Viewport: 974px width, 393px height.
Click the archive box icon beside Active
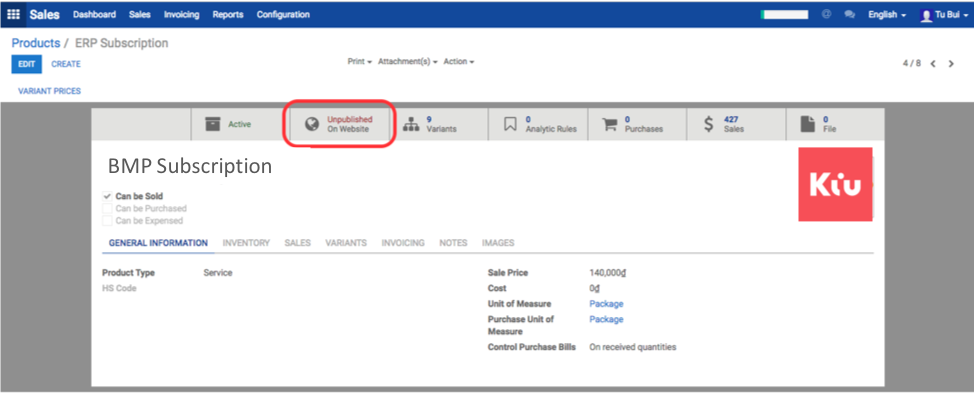coord(213,124)
